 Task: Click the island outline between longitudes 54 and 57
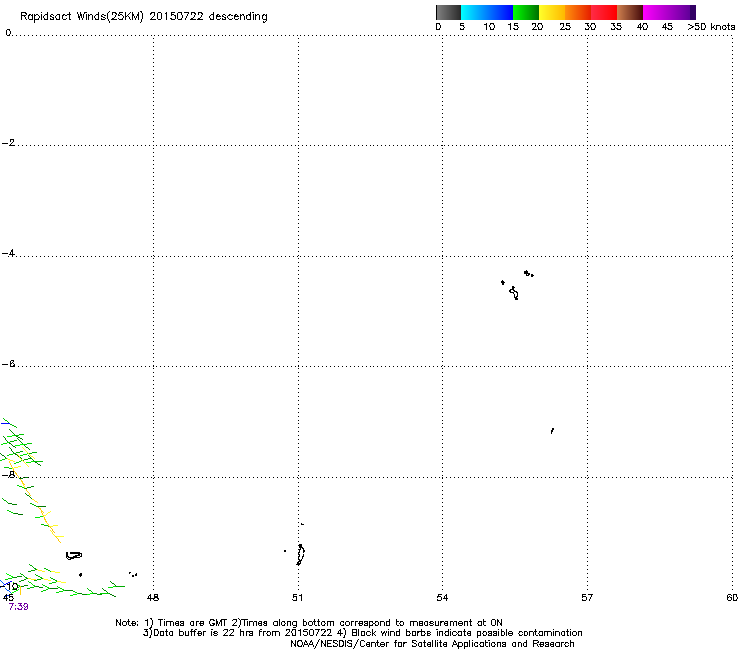pyautogui.click(x=514, y=293)
